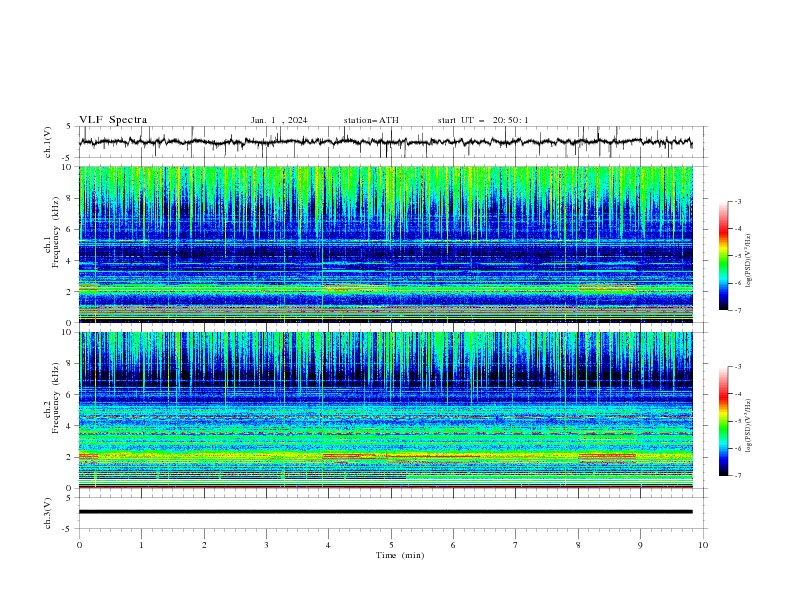Click the ch.1 spectrogram colorbar
Viewport: 792px width, 612px height.
point(723,256)
